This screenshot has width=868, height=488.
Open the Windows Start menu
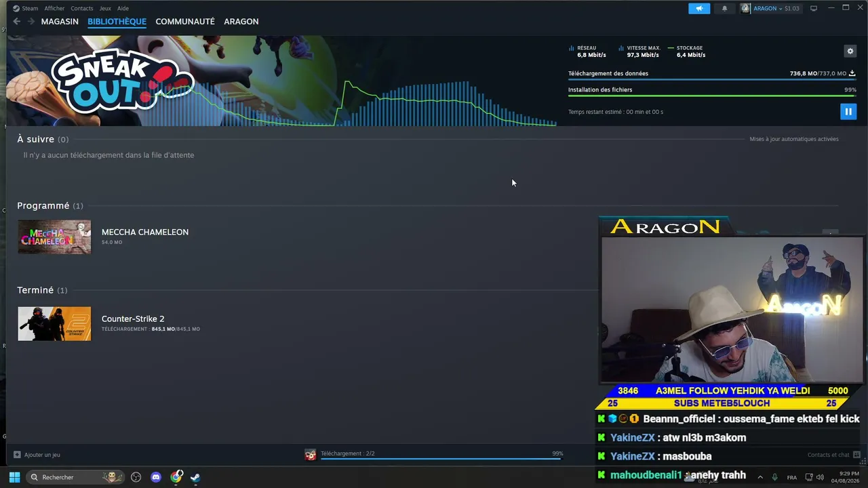14,477
